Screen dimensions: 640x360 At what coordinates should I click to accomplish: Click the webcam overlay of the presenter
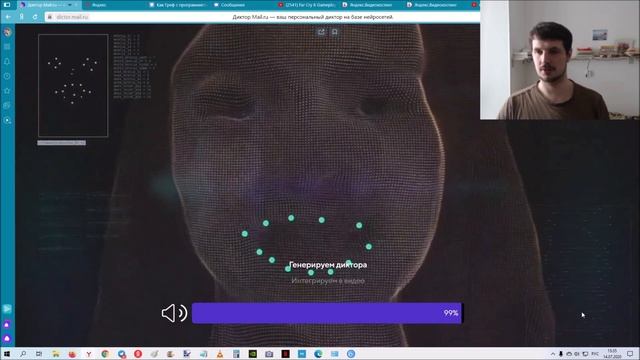click(560, 60)
